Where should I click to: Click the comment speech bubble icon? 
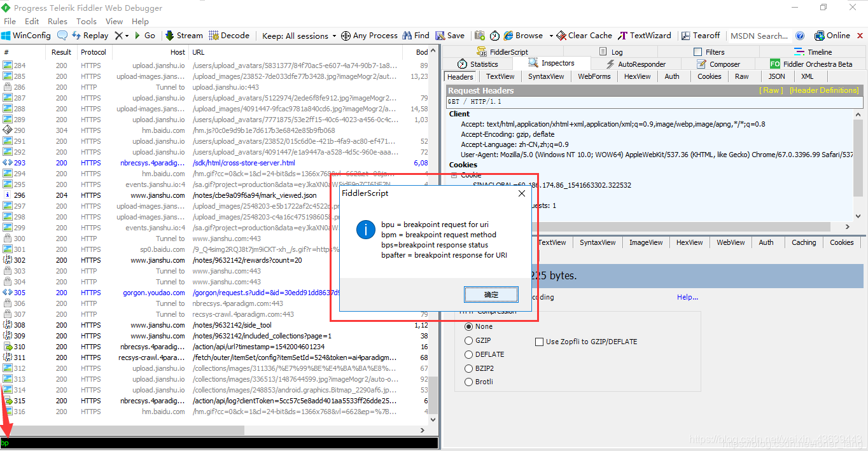tap(62, 36)
